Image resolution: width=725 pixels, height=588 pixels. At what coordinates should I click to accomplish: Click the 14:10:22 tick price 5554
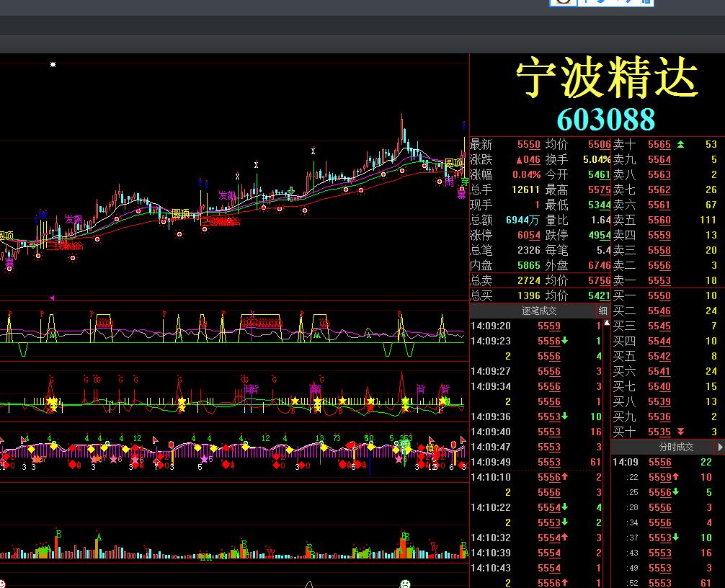coord(549,507)
